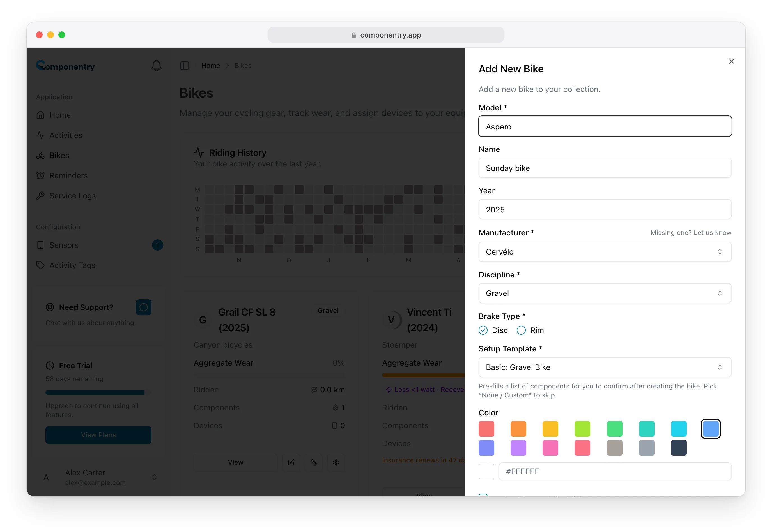772x532 pixels.
Task: Click the '56 days remaining' text
Action: [x=74, y=379]
